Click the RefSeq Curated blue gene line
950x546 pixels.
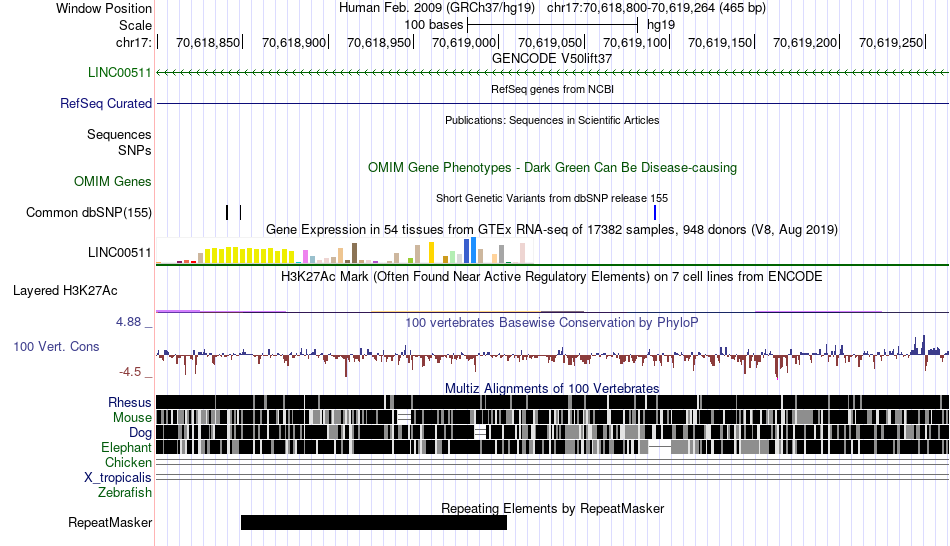[x=552, y=104]
